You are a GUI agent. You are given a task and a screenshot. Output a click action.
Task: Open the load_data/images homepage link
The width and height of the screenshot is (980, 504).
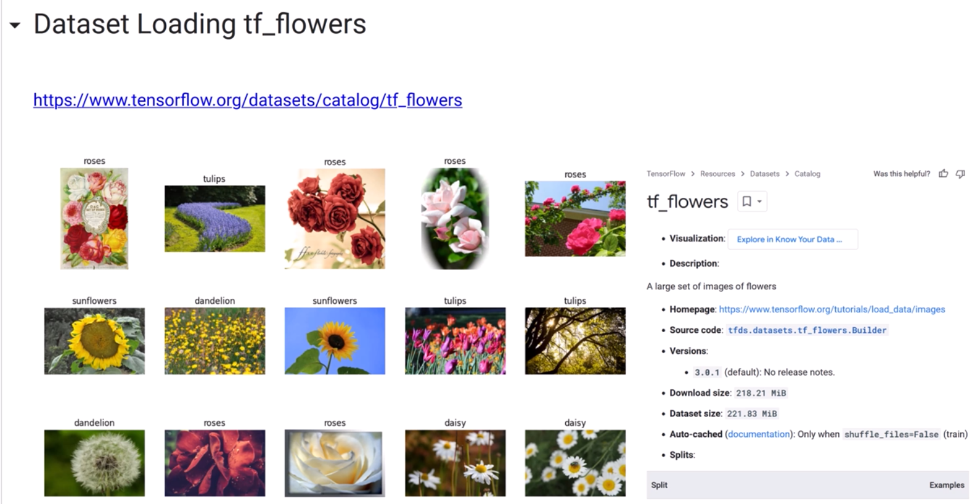pyautogui.click(x=831, y=309)
